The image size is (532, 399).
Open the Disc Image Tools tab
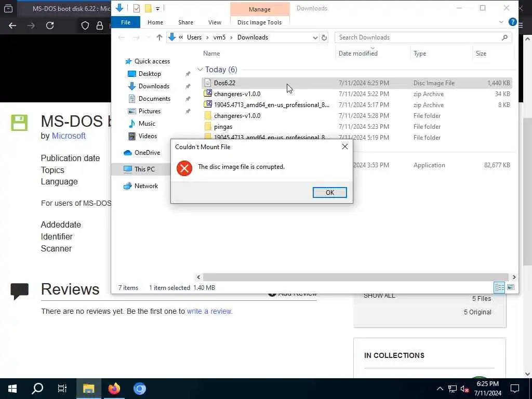259,22
